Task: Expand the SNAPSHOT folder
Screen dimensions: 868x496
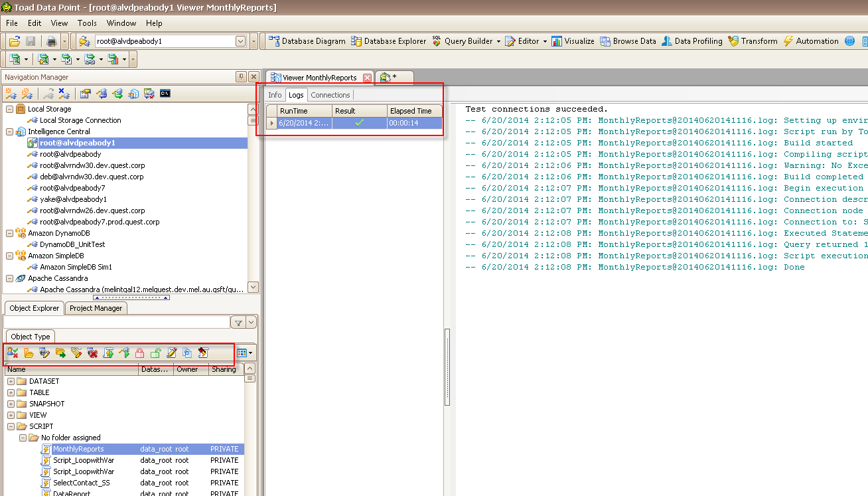Action: coord(11,404)
